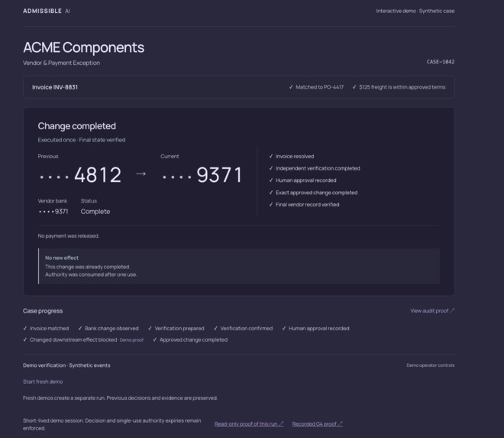Click the Change completed heading
The width and height of the screenshot is (504, 438).
pos(77,126)
